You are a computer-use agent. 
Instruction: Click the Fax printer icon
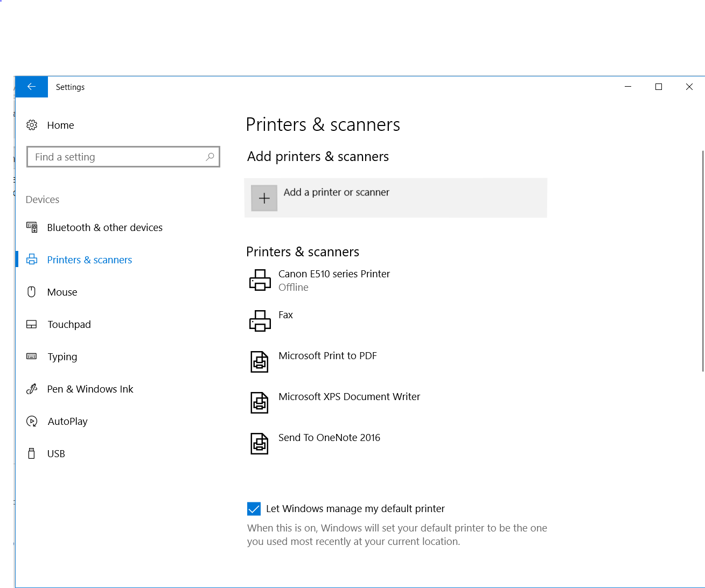point(260,321)
